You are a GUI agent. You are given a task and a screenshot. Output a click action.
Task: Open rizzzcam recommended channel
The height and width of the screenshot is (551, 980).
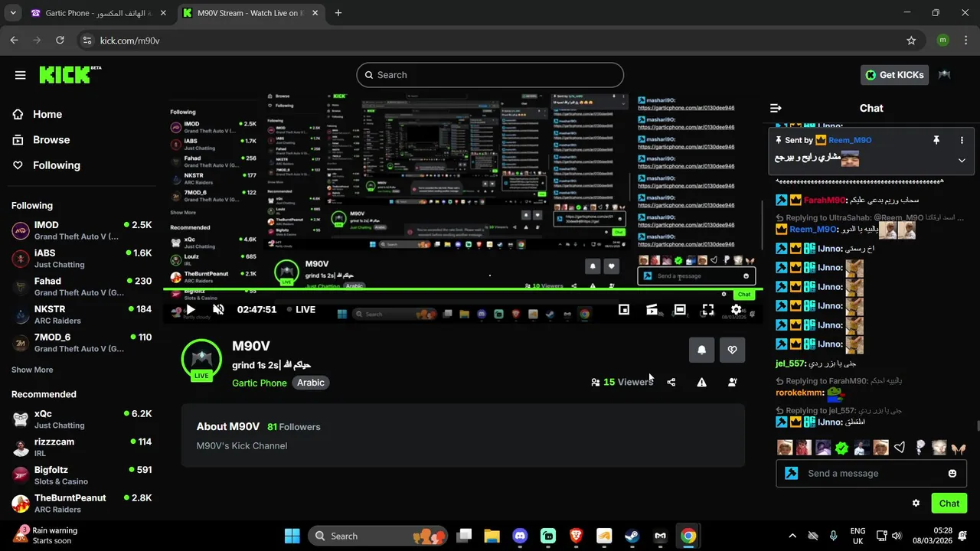[81, 447]
